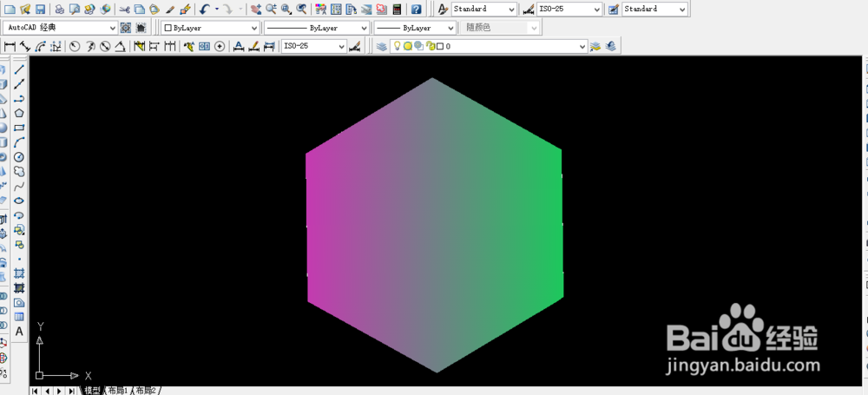Select the Line tool in the draw toolbar

(19, 69)
